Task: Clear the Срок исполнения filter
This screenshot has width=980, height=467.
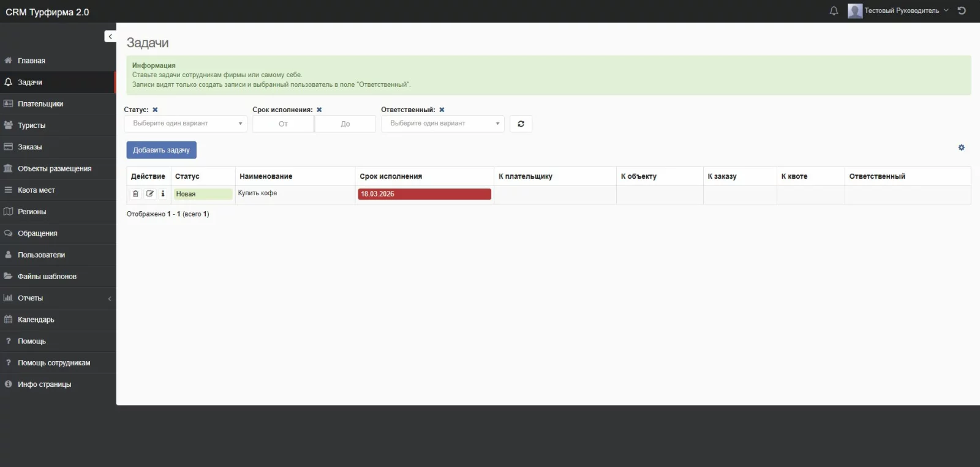Action: click(x=319, y=110)
